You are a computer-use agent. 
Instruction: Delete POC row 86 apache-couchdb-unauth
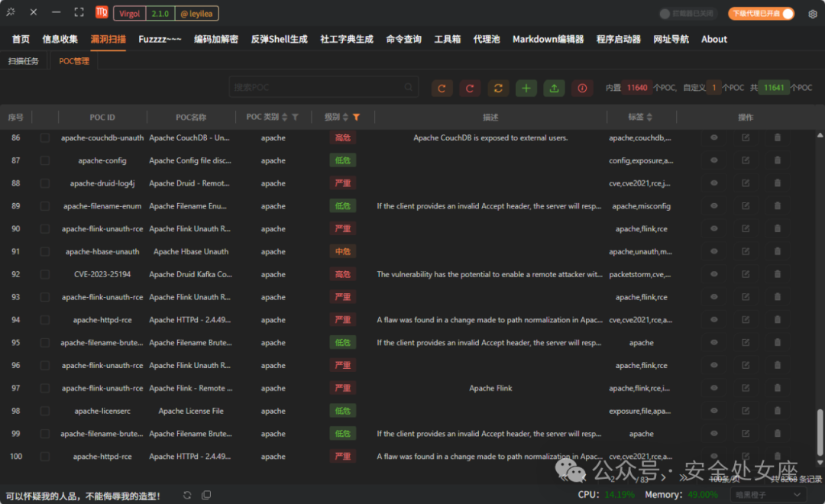click(777, 138)
